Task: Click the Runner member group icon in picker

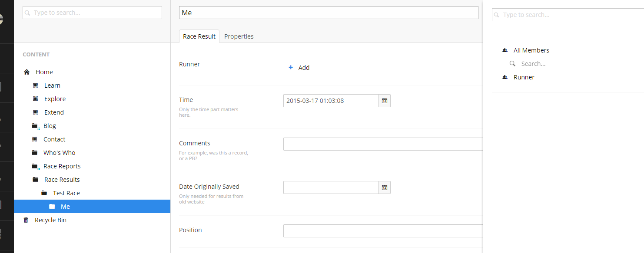Action: (x=505, y=77)
